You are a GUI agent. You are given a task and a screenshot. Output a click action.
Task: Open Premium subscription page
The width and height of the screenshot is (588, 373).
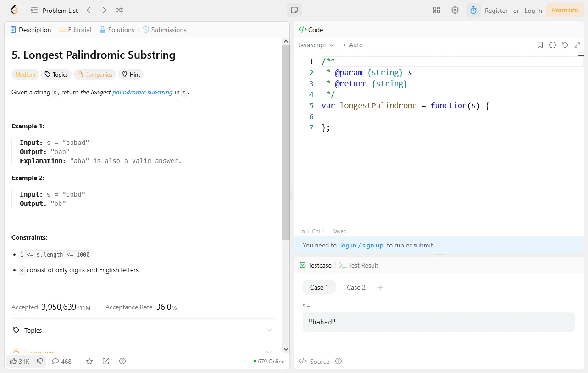(x=565, y=10)
